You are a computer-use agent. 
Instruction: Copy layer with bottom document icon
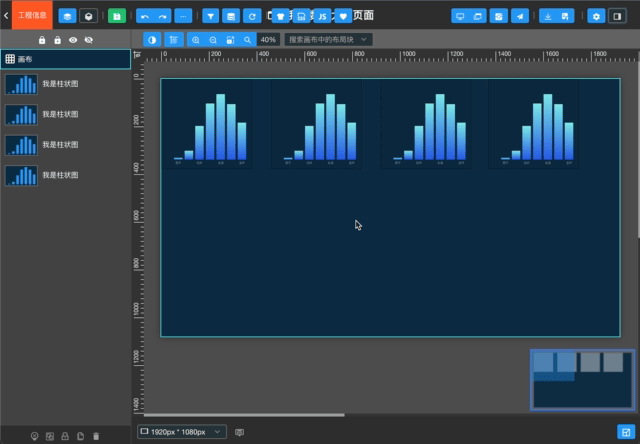click(x=80, y=436)
